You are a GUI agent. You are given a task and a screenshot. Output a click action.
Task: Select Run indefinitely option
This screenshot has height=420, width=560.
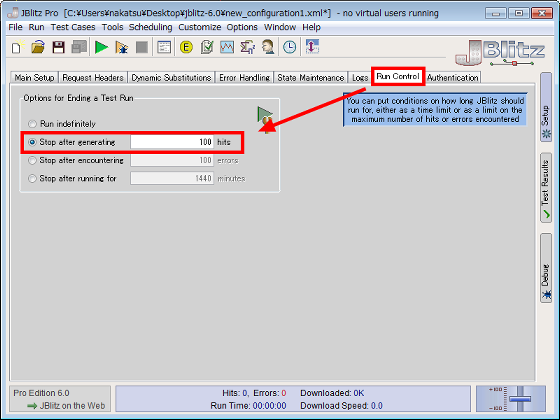[x=62, y=124]
